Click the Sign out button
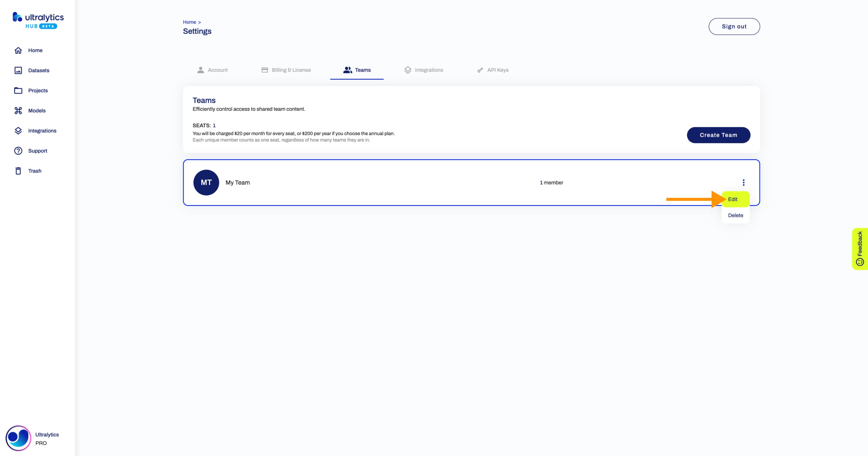 tap(734, 26)
